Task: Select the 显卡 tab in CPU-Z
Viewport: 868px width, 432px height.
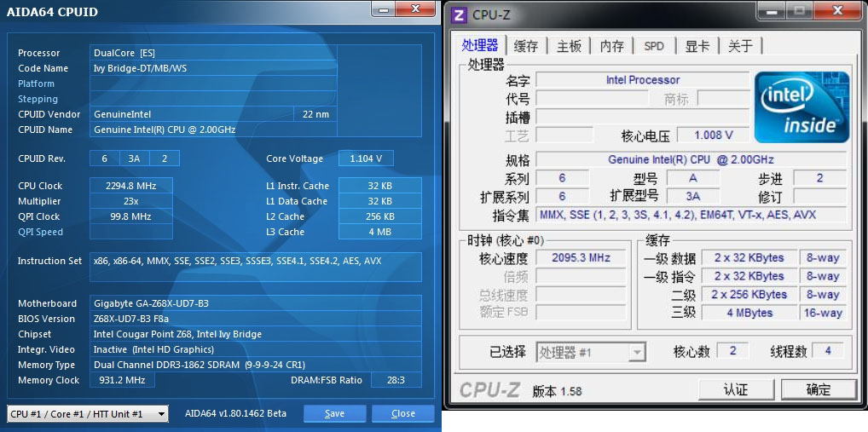Action: (697, 46)
